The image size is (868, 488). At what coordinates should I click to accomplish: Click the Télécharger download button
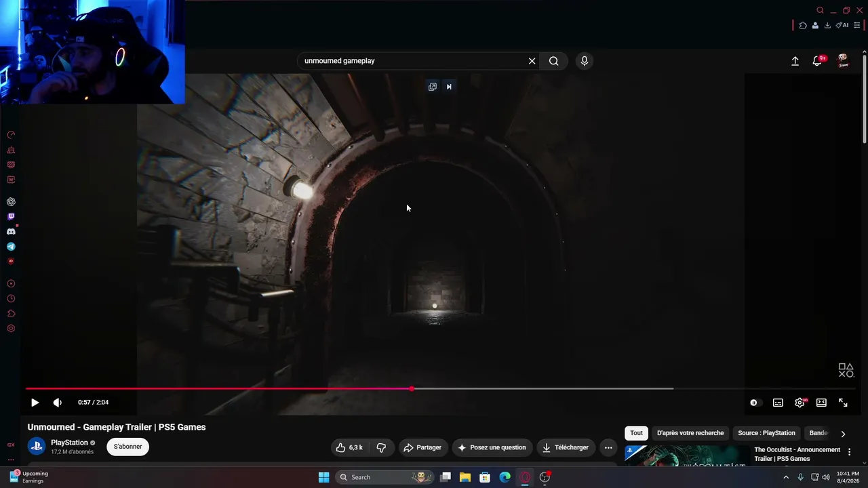pos(566,447)
